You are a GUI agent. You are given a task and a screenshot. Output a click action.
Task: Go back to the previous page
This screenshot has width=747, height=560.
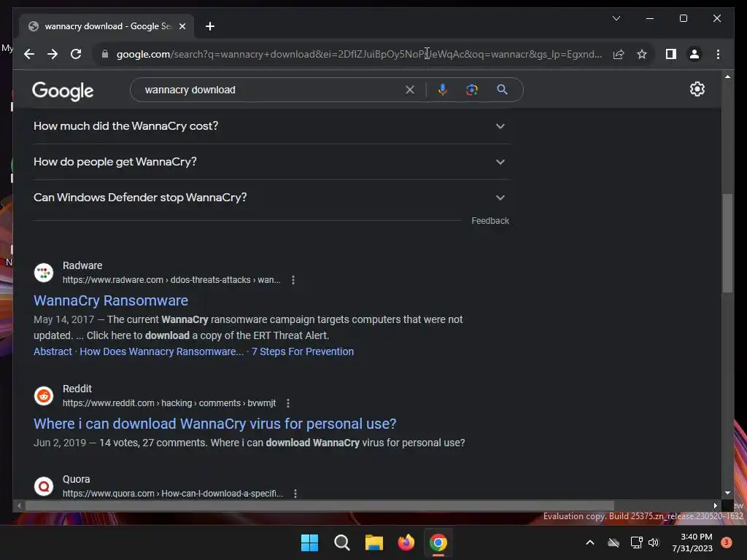click(29, 54)
